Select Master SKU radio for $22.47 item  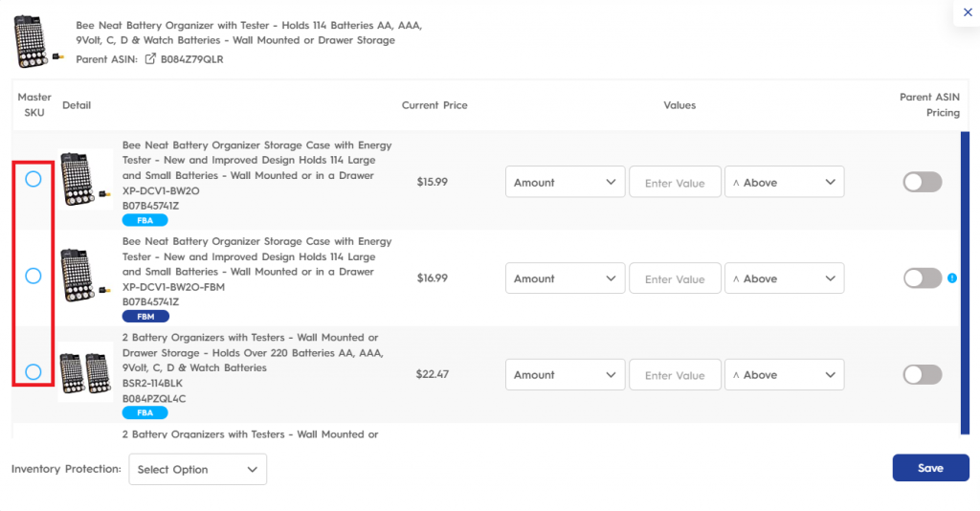pos(33,371)
